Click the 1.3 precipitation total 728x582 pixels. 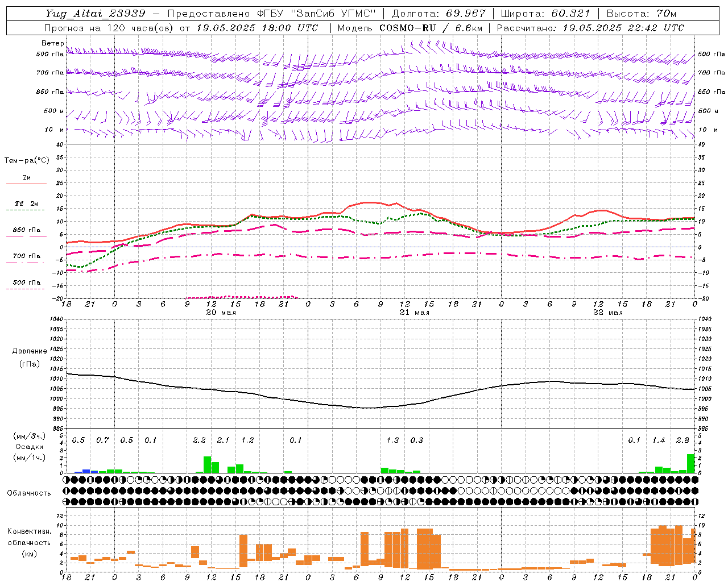(392, 440)
